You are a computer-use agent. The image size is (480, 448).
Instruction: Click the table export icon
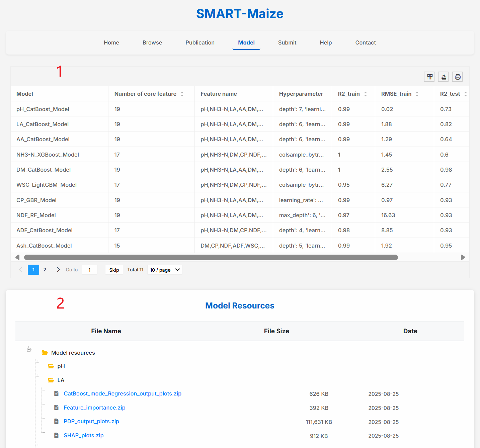[444, 77]
